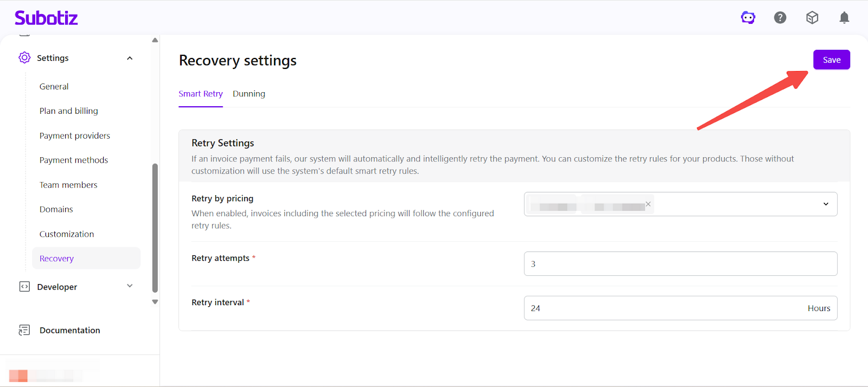Collapse the Settings menu chevron
Screen dimensions: 868x387
pos(130,58)
